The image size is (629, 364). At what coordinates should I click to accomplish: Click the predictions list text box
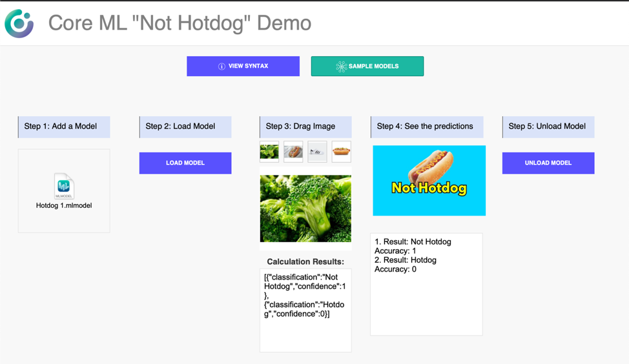pyautogui.click(x=426, y=284)
